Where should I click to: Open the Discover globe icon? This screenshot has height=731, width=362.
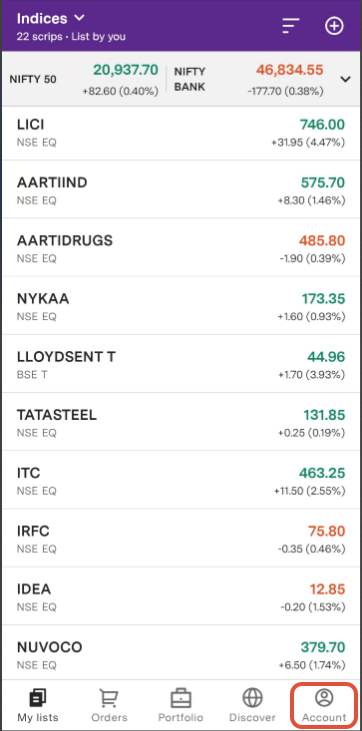(x=252, y=698)
